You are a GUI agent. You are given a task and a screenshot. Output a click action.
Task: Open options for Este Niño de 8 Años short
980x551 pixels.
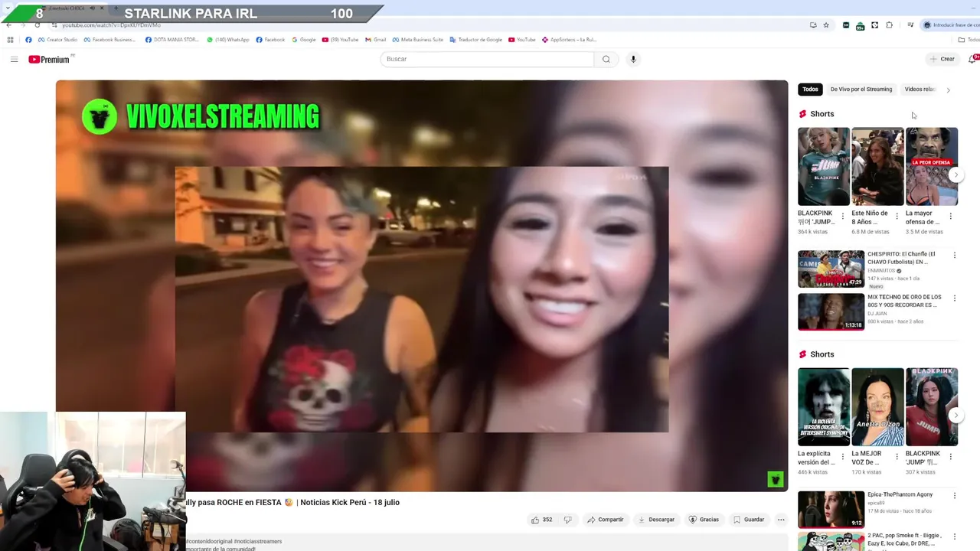click(897, 217)
